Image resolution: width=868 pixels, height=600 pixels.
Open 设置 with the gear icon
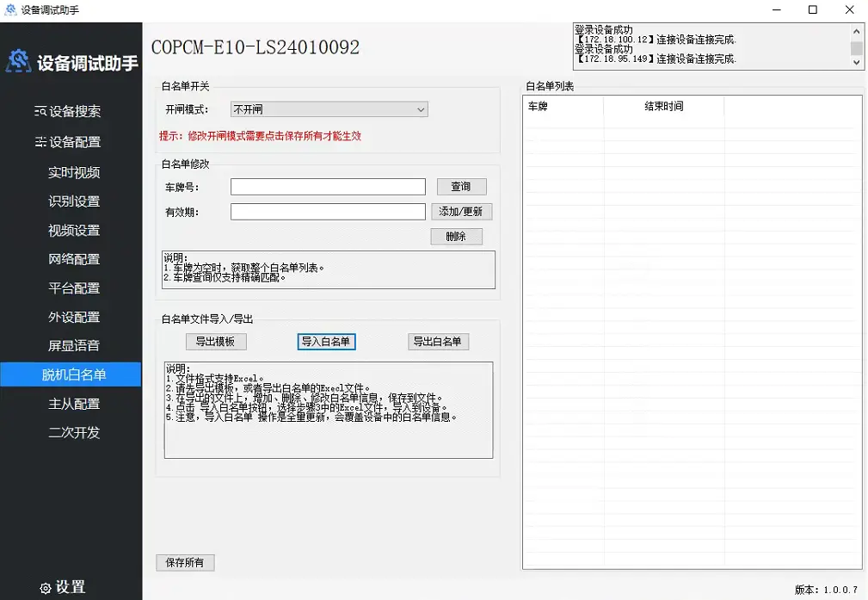click(x=46, y=587)
